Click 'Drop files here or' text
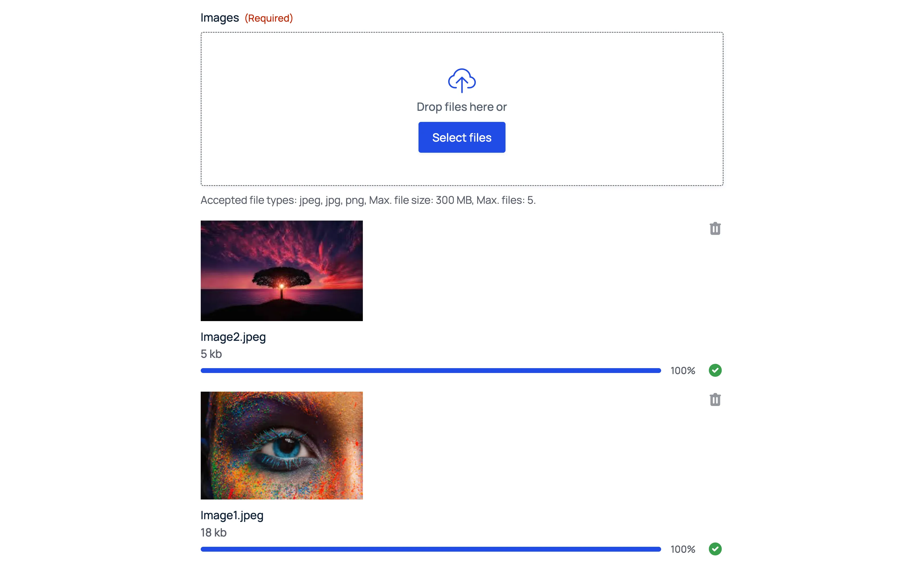 click(x=461, y=107)
